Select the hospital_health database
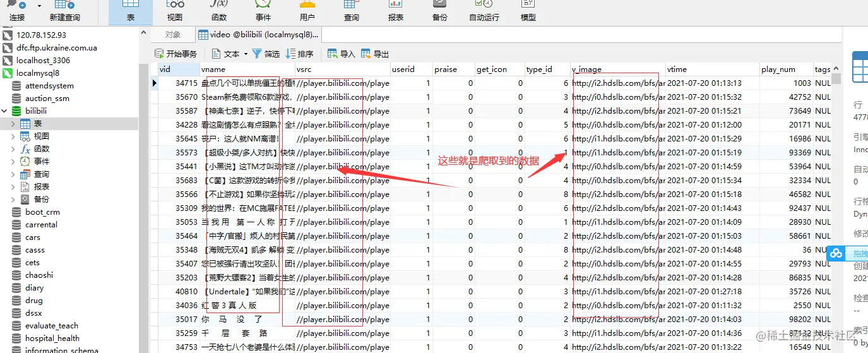 [52, 338]
